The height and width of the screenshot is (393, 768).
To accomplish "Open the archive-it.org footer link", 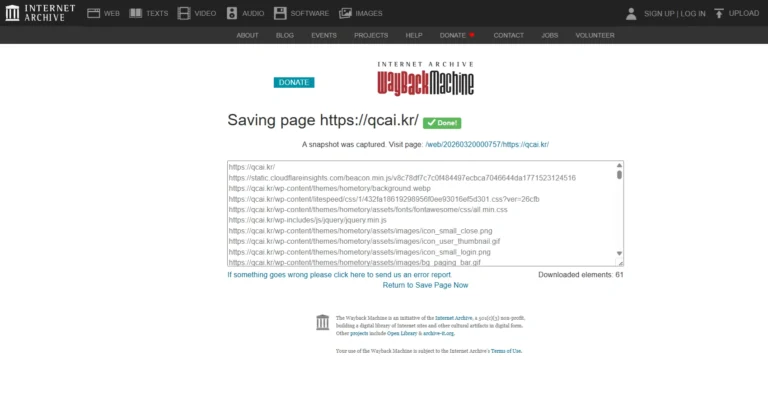I will coord(438,334).
